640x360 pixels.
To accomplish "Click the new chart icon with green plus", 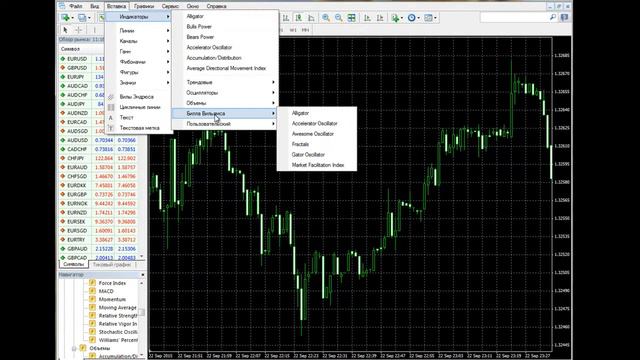I will [x=65, y=18].
